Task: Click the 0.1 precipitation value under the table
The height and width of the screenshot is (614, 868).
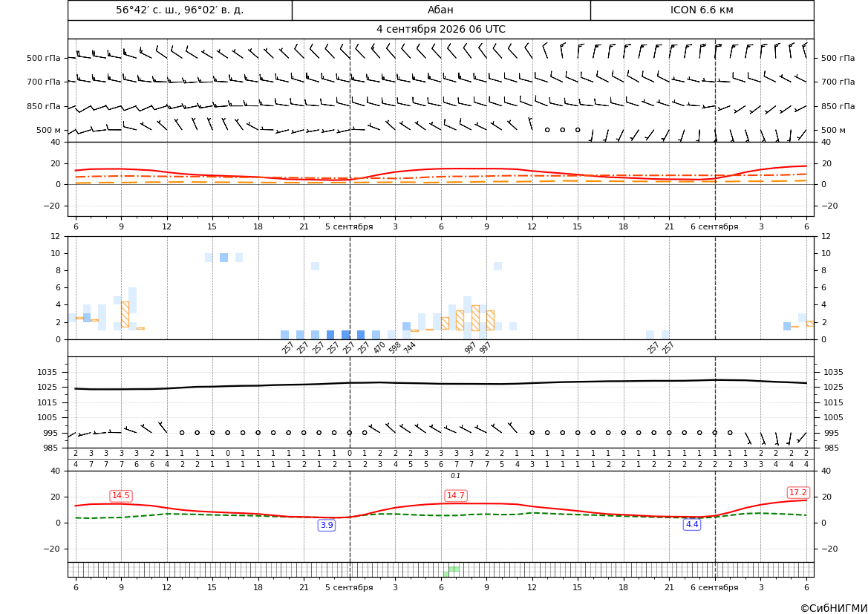Action: 456,476
